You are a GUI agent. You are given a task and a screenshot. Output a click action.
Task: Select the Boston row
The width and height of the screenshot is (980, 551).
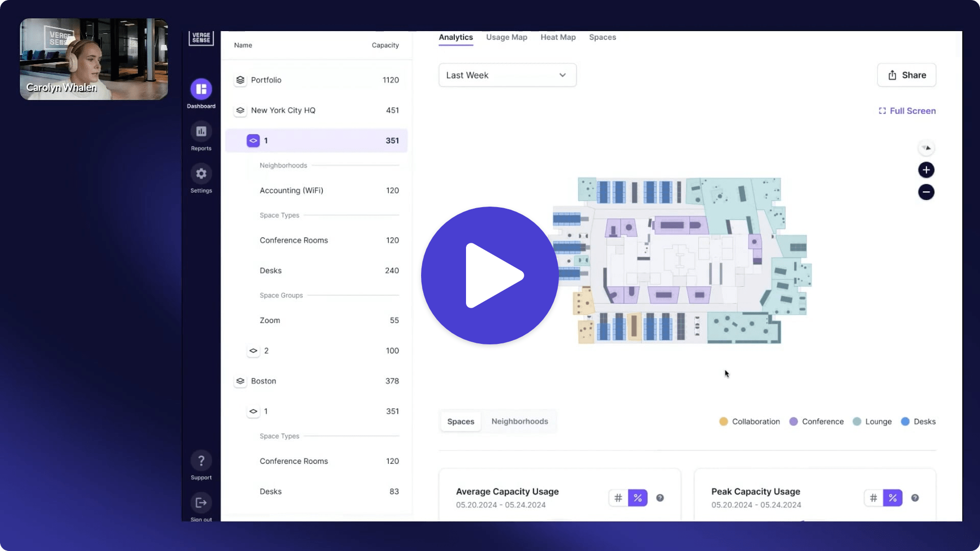coord(316,381)
